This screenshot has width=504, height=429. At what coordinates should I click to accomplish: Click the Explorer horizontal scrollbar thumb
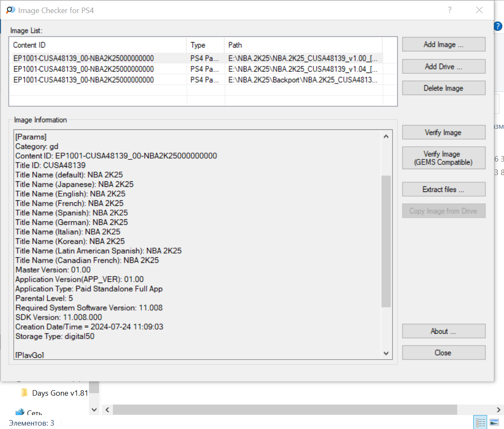(285, 410)
